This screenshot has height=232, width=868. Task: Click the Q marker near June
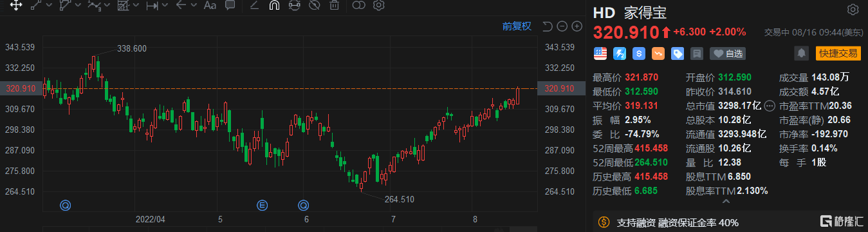coord(304,206)
